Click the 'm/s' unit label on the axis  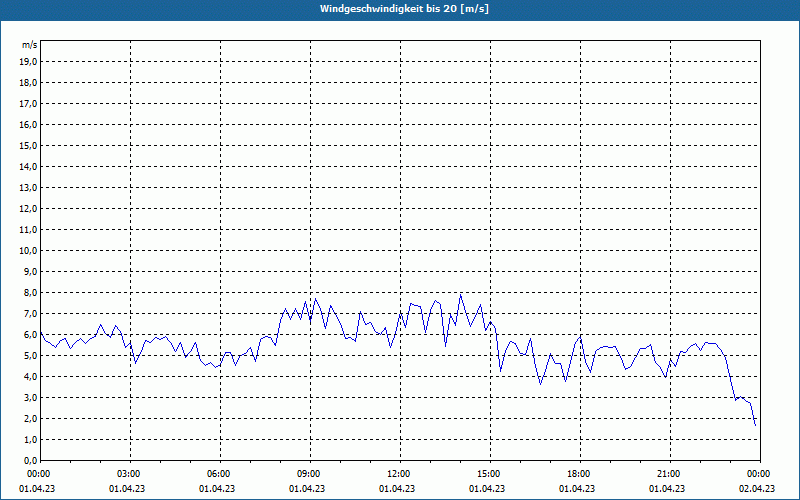click(30, 45)
